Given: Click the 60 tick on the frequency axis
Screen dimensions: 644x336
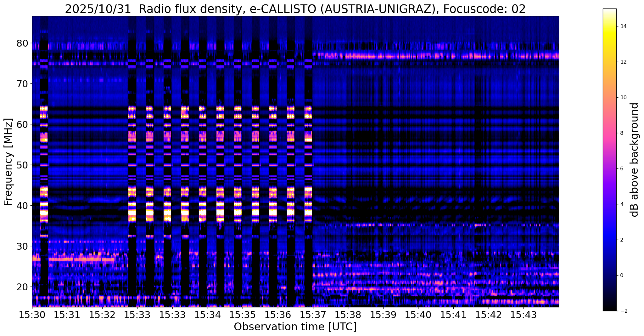Looking at the screenshot, I should point(22,124).
